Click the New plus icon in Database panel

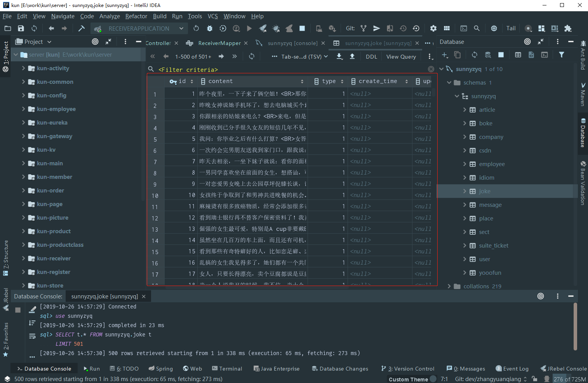[x=445, y=55]
